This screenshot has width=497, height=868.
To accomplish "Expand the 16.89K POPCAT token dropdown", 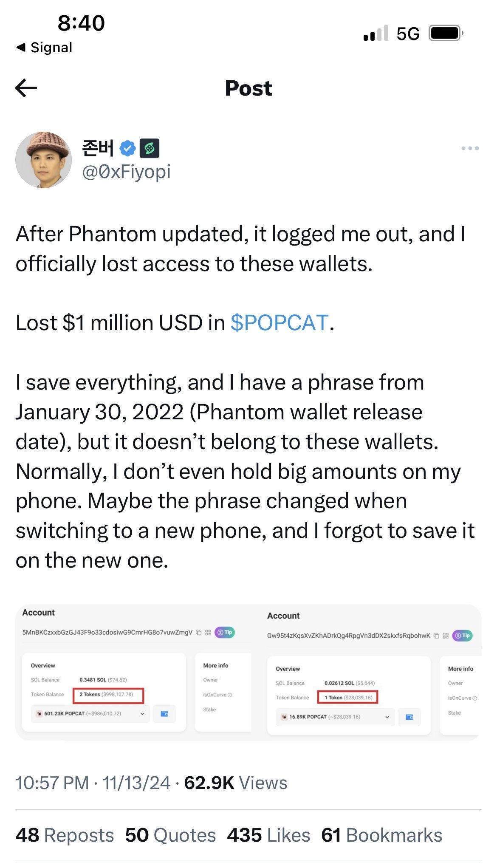I will coord(387,717).
